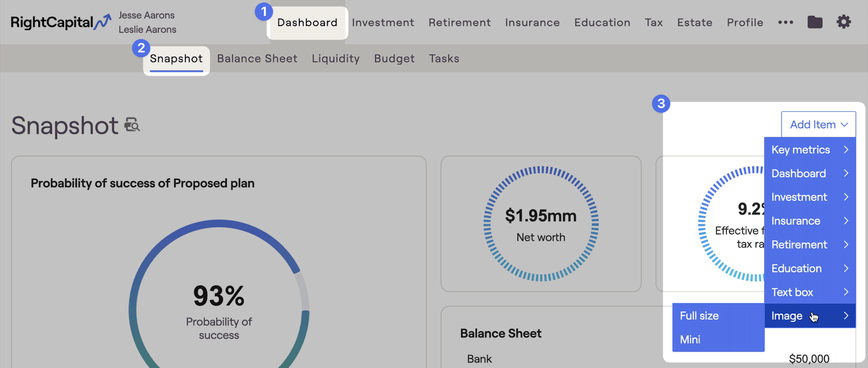Open the Estate navigation tab
Viewport: 868px width, 368px height.
695,23
